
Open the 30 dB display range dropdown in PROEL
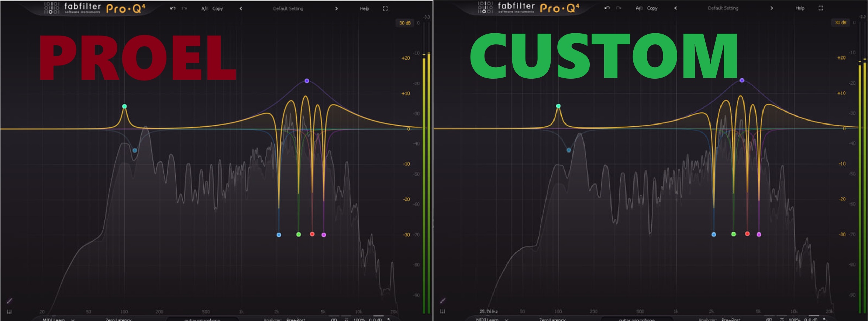tap(404, 23)
